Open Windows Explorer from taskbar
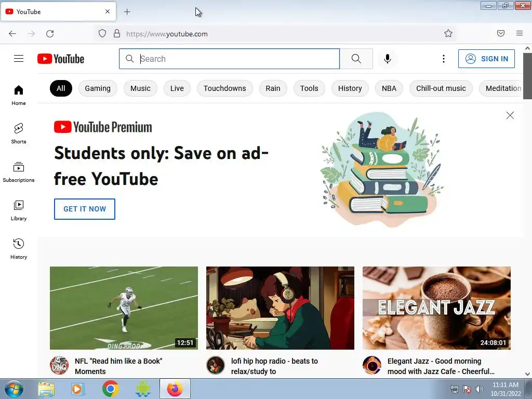The width and height of the screenshot is (532, 399). tap(46, 389)
